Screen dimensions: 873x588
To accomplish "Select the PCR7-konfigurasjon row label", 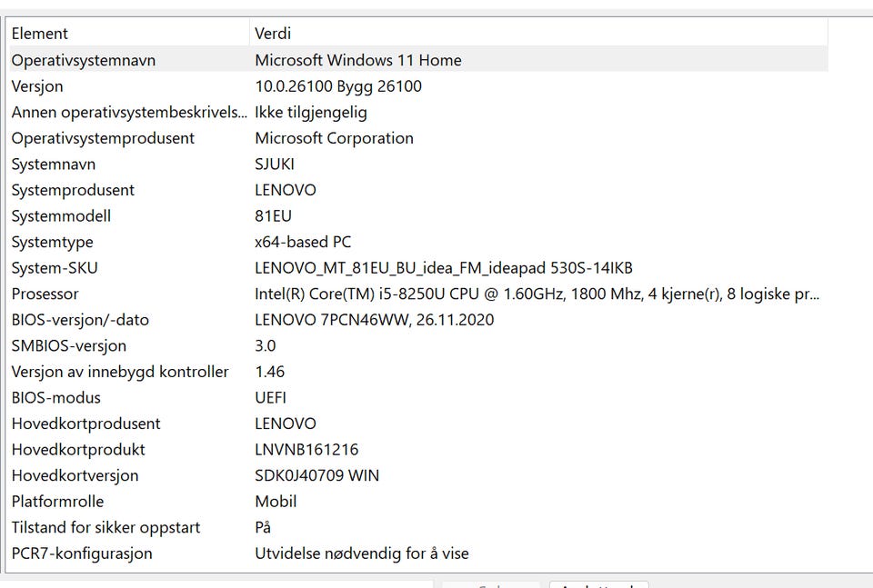I will (82, 553).
